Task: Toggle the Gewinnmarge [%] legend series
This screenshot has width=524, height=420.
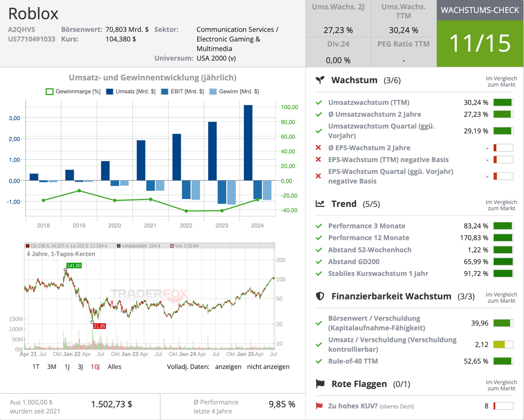Action: point(73,91)
